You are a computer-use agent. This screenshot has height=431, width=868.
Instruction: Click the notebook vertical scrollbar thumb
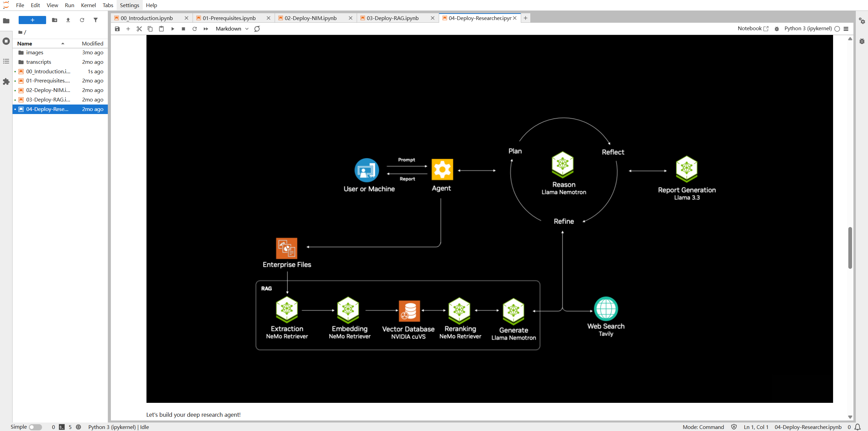point(850,248)
